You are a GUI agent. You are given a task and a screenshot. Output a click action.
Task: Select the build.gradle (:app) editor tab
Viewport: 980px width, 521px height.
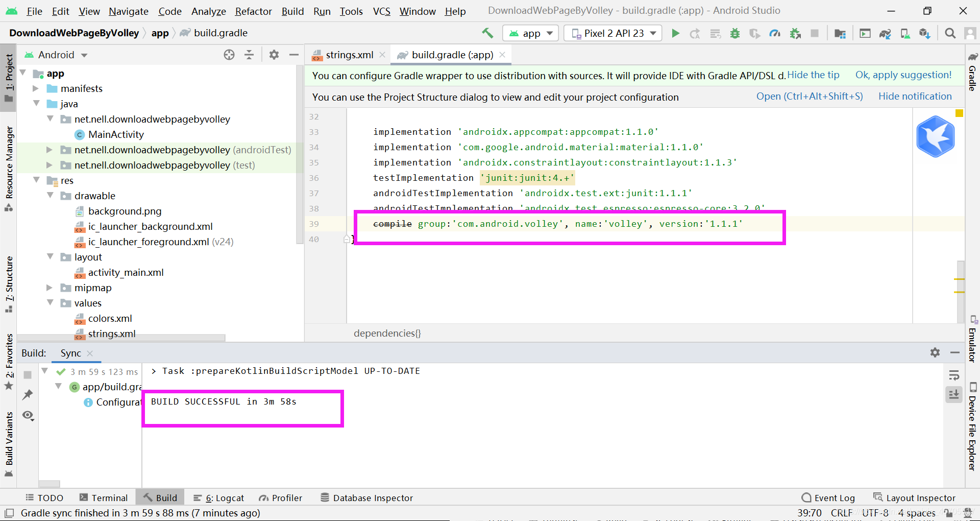click(x=452, y=55)
